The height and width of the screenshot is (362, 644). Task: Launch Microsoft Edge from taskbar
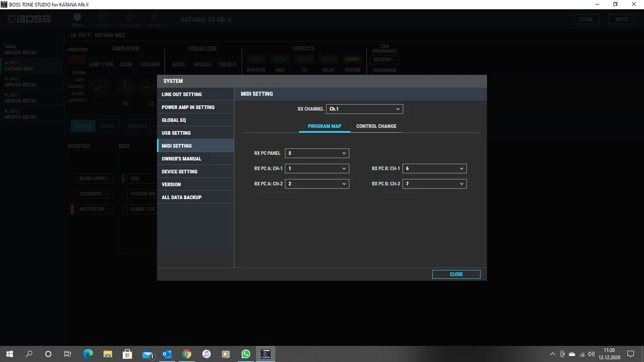88,354
